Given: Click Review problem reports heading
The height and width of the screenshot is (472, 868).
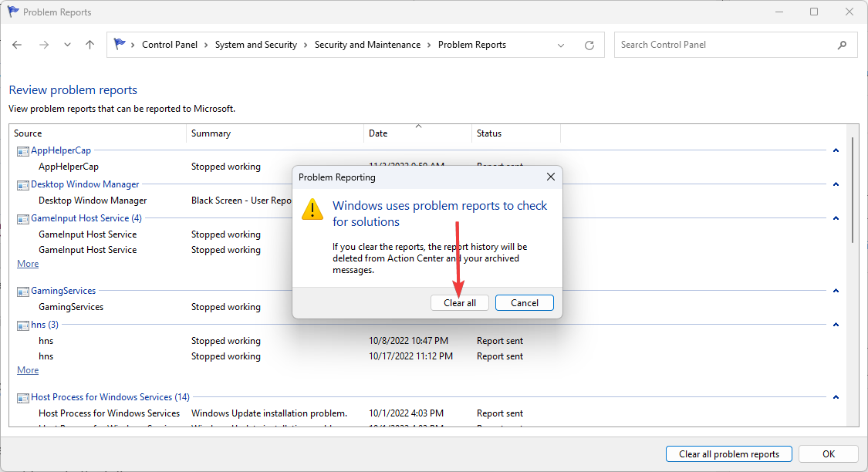Looking at the screenshot, I should point(73,90).
